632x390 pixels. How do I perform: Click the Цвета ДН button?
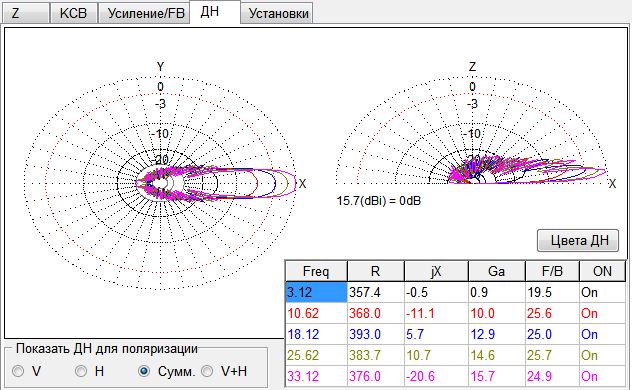pyautogui.click(x=578, y=241)
